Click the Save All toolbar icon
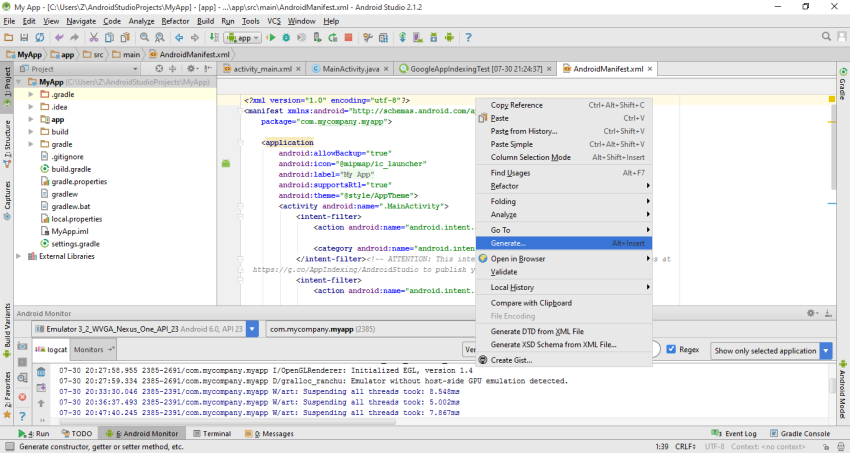The image size is (850, 453). tap(24, 37)
